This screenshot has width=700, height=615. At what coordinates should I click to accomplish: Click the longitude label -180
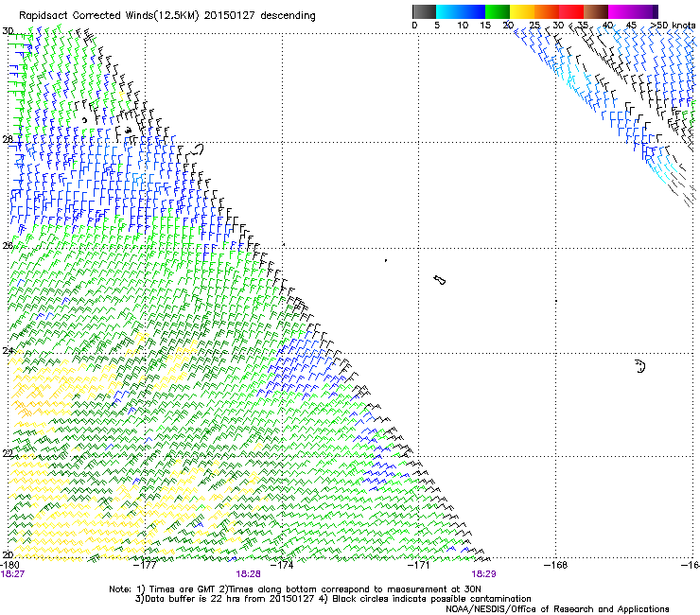tap(9, 565)
